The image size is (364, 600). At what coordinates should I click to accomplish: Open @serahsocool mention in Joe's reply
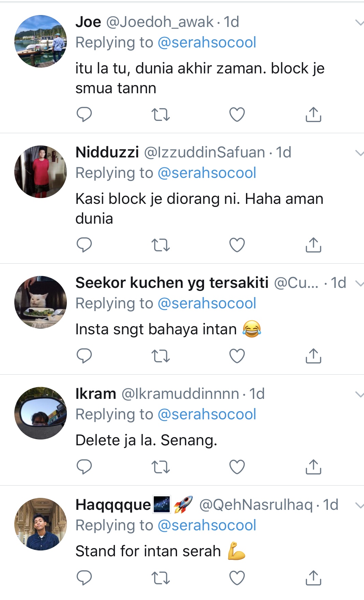(207, 43)
